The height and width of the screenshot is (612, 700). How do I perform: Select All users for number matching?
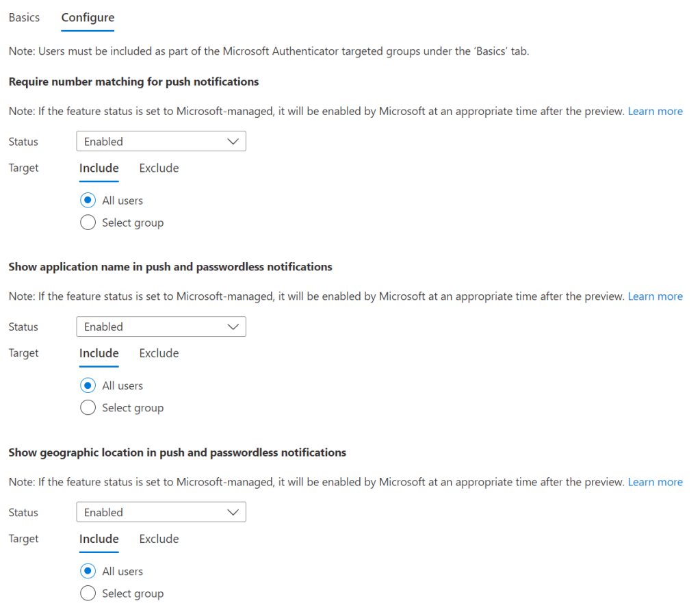click(88, 201)
